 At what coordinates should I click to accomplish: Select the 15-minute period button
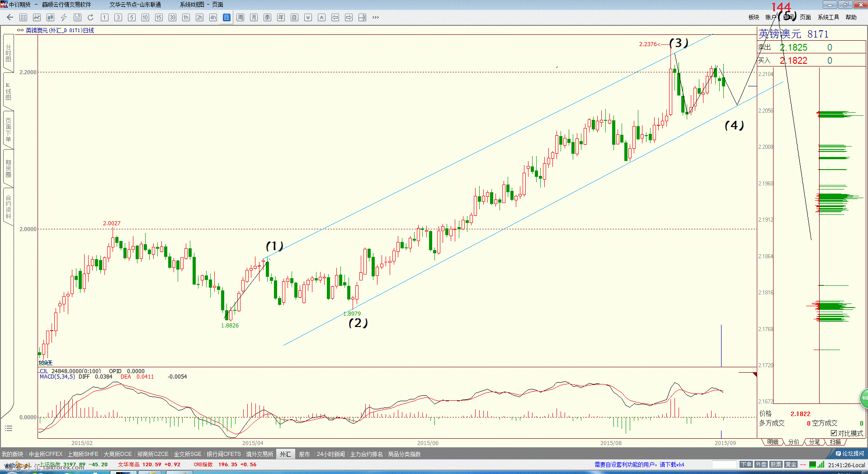(x=159, y=17)
